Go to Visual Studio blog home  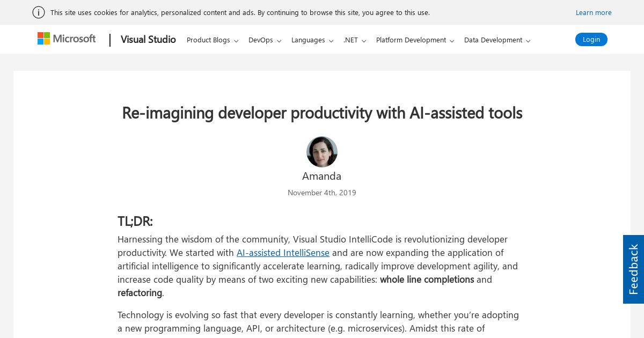tap(148, 40)
